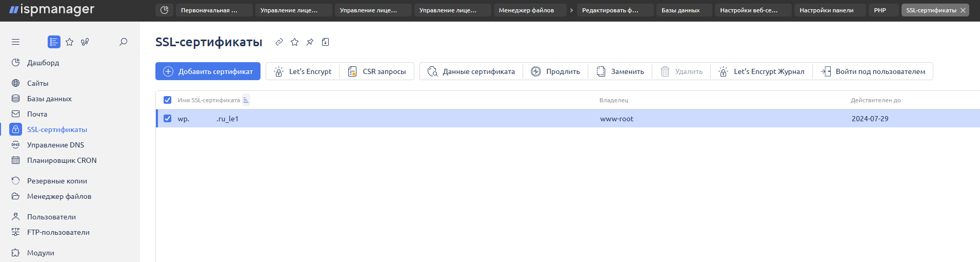Open Менеджер файлов in the sidebar
This screenshot has width=980, height=262.
(59, 196)
